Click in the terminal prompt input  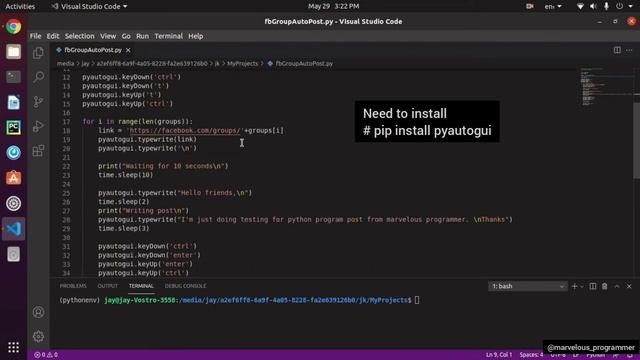(417, 300)
